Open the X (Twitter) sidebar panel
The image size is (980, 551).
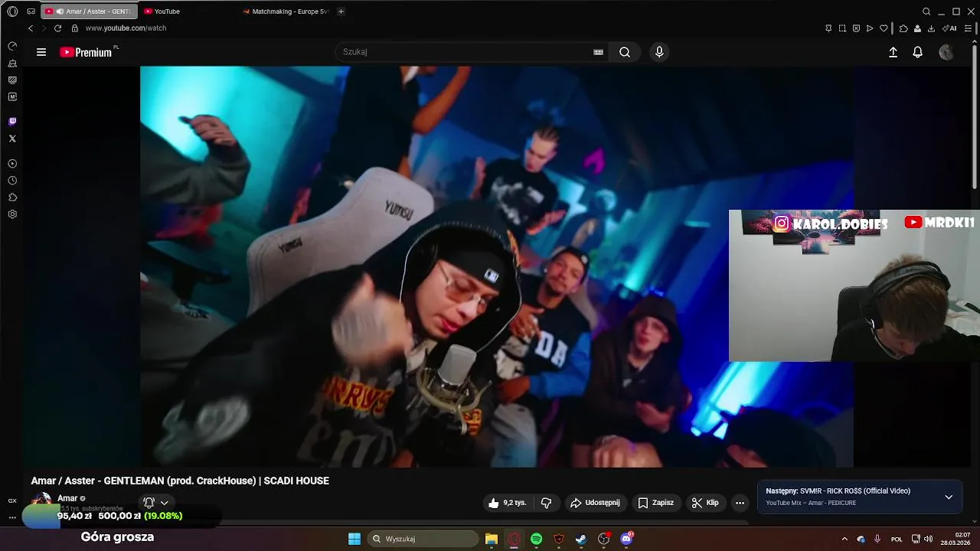(12, 139)
